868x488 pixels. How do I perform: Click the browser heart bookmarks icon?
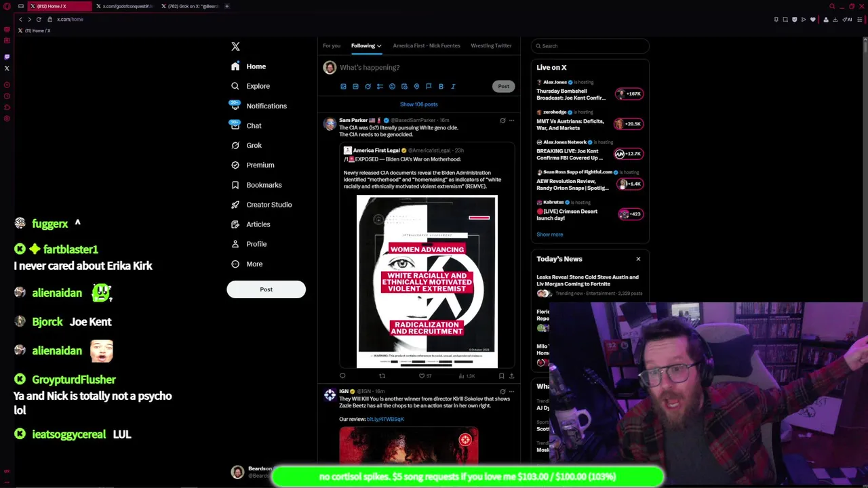click(812, 19)
